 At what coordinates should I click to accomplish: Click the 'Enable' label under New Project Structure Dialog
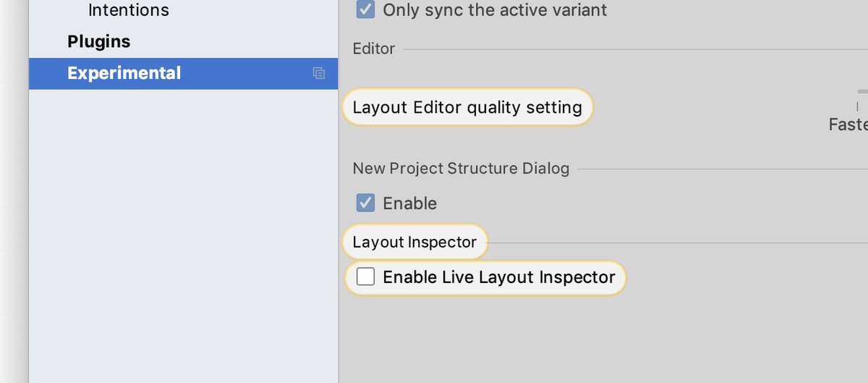pyautogui.click(x=409, y=203)
